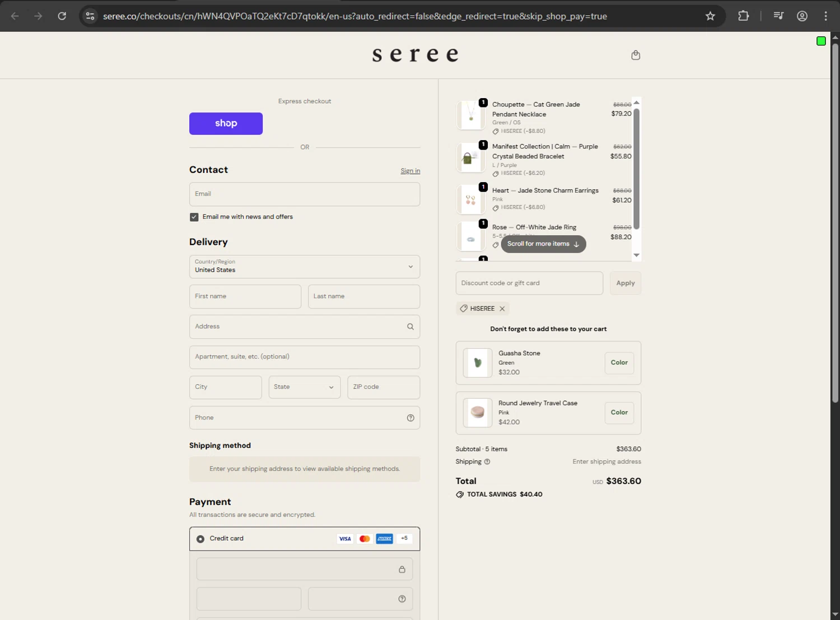Click the Choupette necklace thumbnail
Viewport: 840px width, 620px height.
[x=471, y=115]
